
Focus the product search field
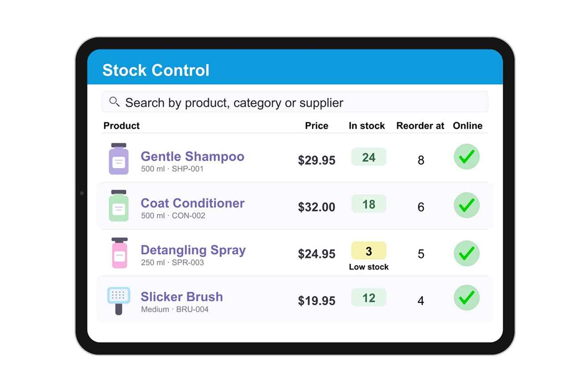pos(295,102)
